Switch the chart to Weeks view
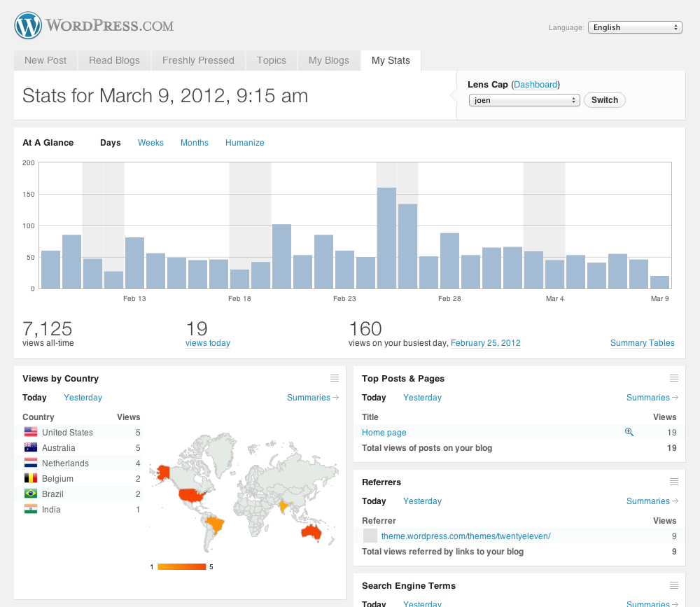700x607 pixels. coord(150,143)
